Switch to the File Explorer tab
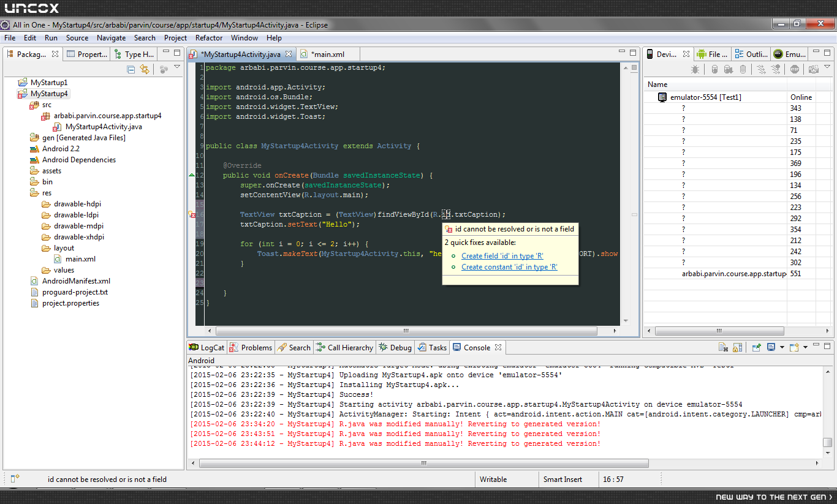The image size is (837, 504). pyautogui.click(x=713, y=55)
